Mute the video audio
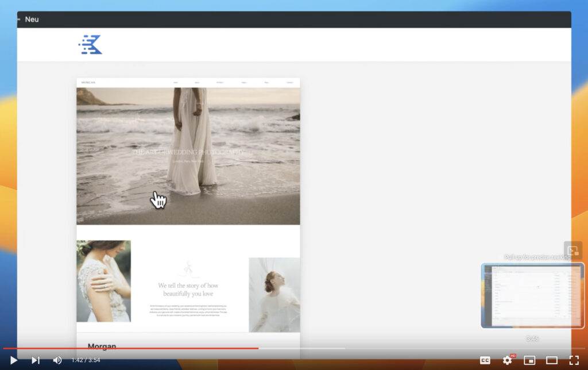This screenshot has width=588, height=370. tap(57, 360)
